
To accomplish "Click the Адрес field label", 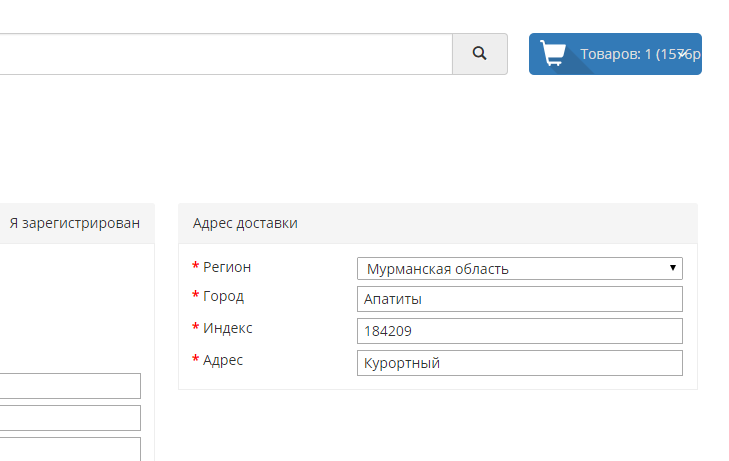I will point(223,360).
